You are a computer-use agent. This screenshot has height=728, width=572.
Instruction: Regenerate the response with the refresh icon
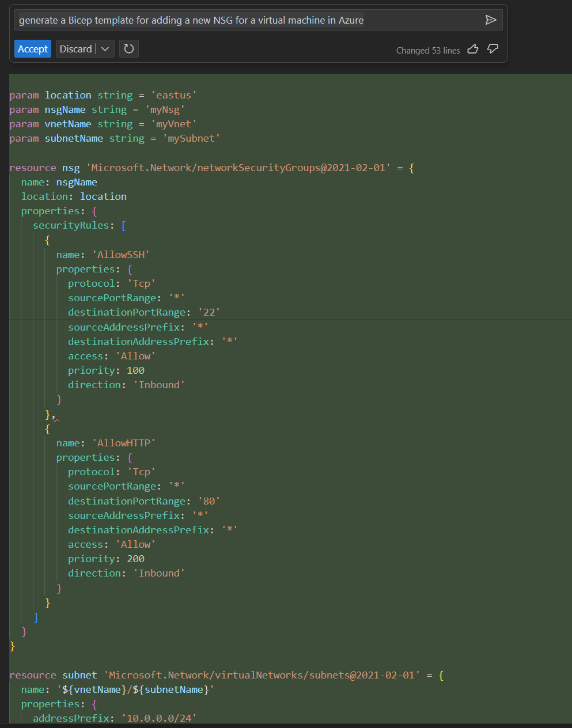click(x=129, y=49)
